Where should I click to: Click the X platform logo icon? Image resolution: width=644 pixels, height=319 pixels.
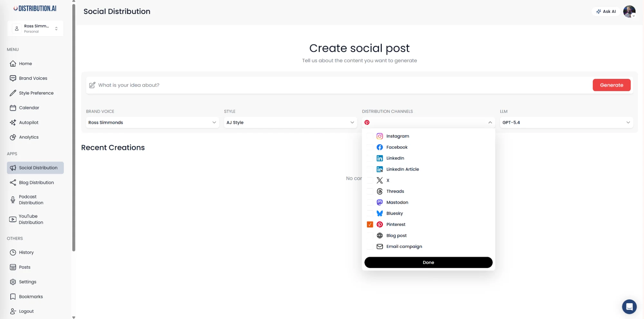380,180
